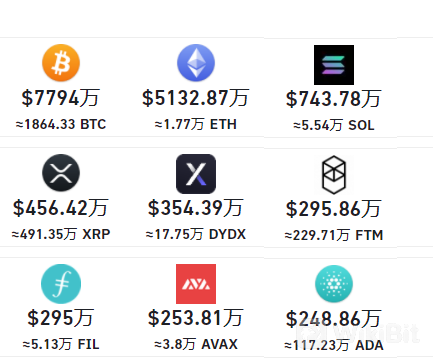Select the red Avalanche logo icon
433x364 pixels.
pos(196,284)
